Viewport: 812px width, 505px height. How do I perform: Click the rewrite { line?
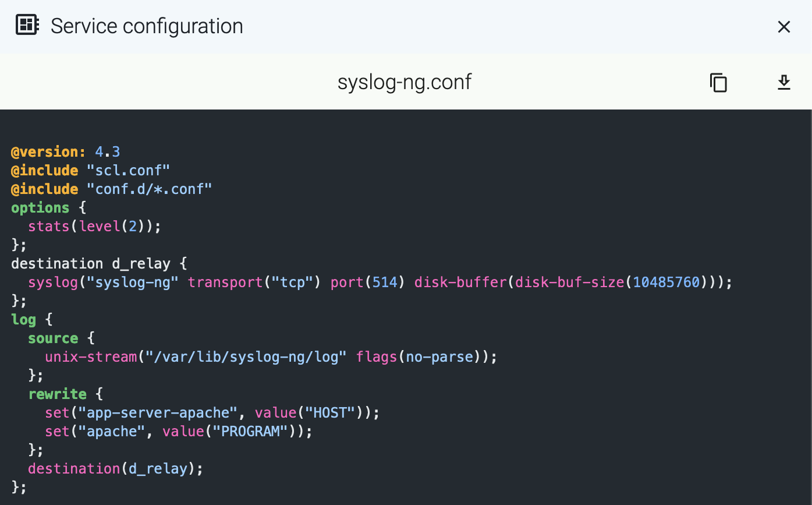[66, 394]
